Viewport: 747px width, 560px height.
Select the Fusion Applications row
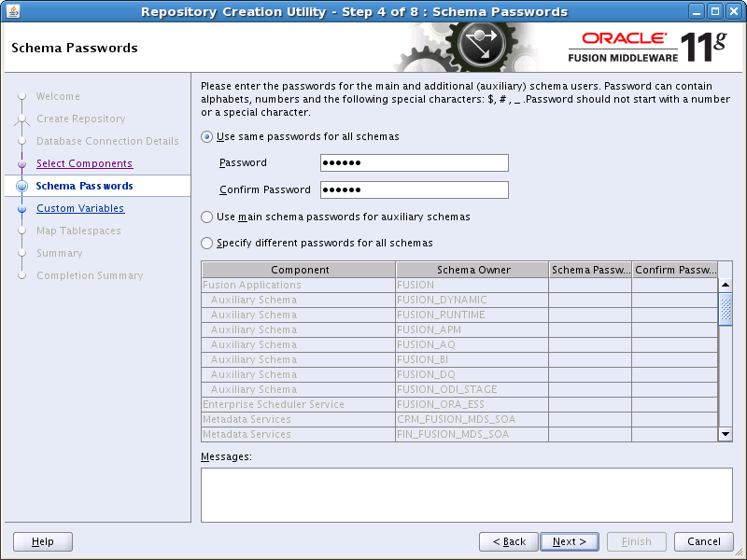click(x=459, y=286)
